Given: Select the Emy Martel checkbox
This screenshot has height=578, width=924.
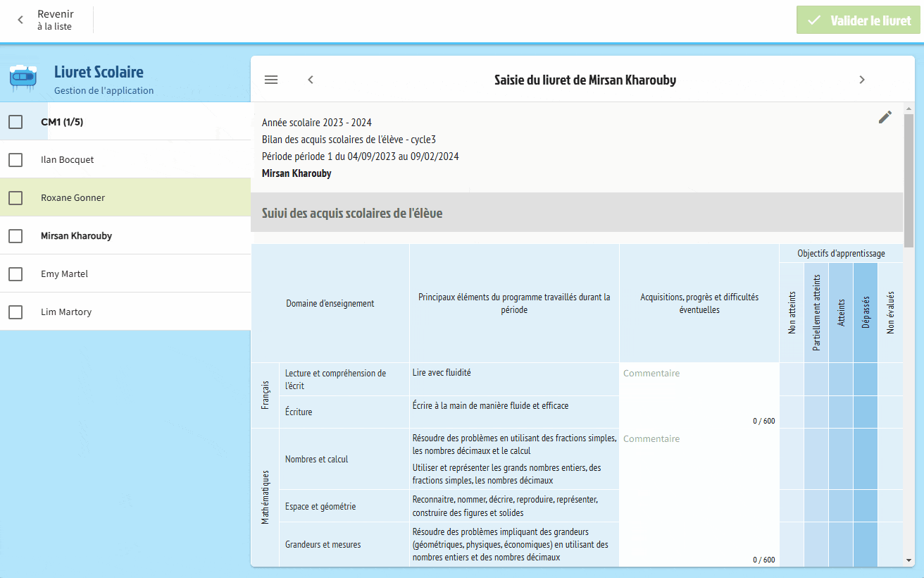Looking at the screenshot, I should (15, 274).
